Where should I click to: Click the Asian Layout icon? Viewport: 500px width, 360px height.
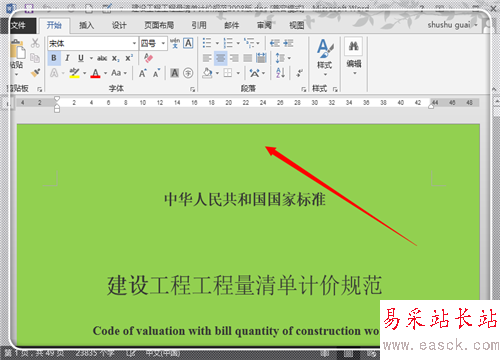pyautogui.click(x=255, y=73)
